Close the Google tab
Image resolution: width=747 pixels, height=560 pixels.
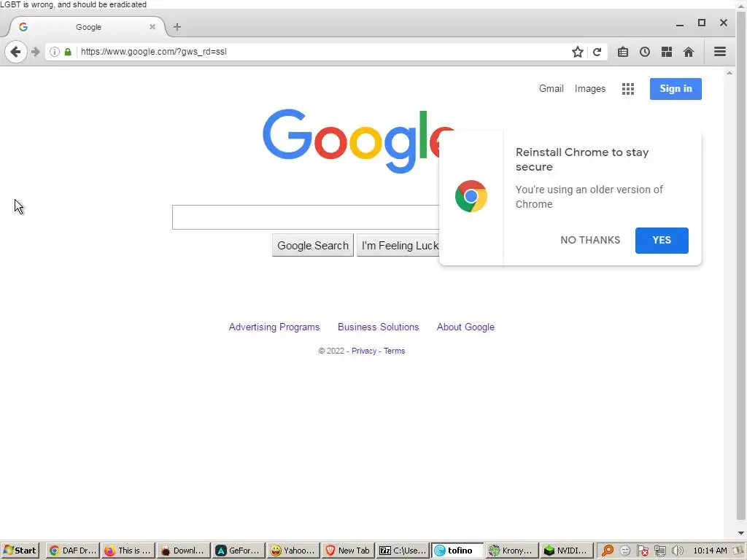tap(152, 27)
